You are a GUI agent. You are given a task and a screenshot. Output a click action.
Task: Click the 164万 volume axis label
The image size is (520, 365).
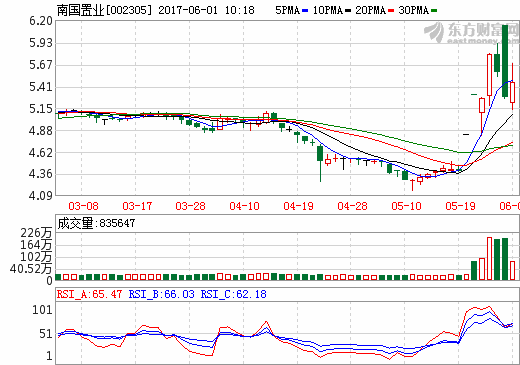pos(36,245)
